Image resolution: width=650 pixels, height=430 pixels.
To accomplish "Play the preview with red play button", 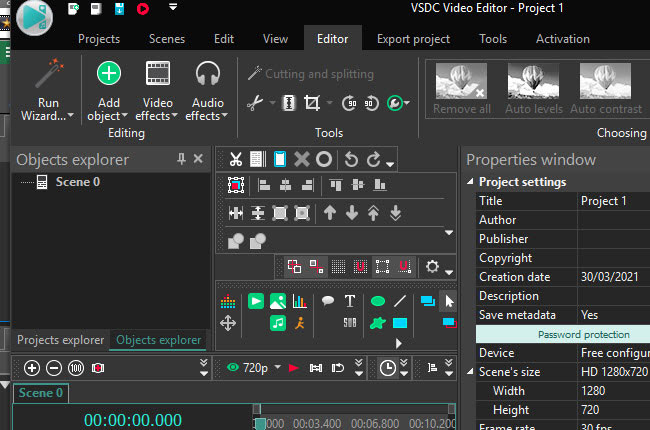I will (293, 368).
